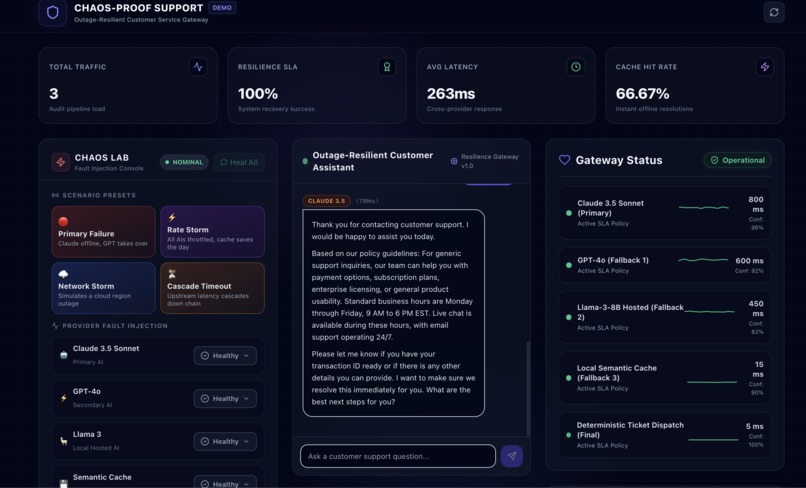Click the red circle icon on Primary Failure

pyautogui.click(x=63, y=221)
